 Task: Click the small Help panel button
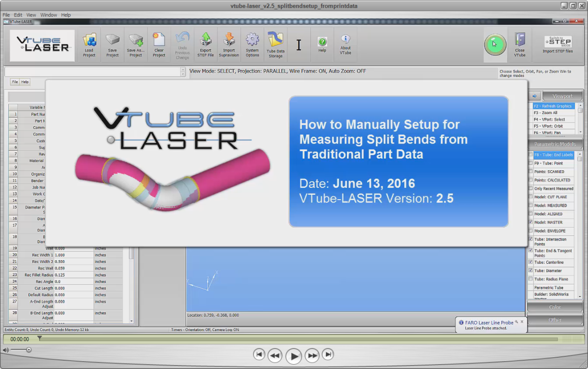click(x=25, y=82)
